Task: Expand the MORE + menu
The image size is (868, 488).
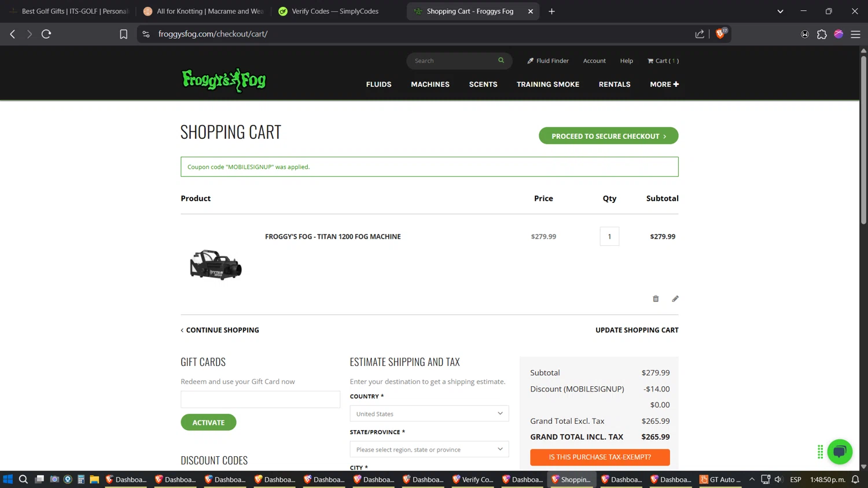Action: click(664, 84)
